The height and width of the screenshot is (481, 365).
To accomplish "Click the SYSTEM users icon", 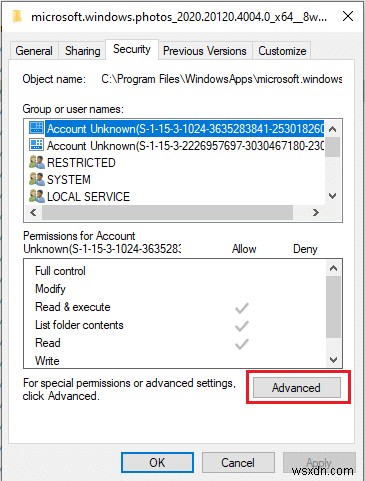I will point(37,179).
